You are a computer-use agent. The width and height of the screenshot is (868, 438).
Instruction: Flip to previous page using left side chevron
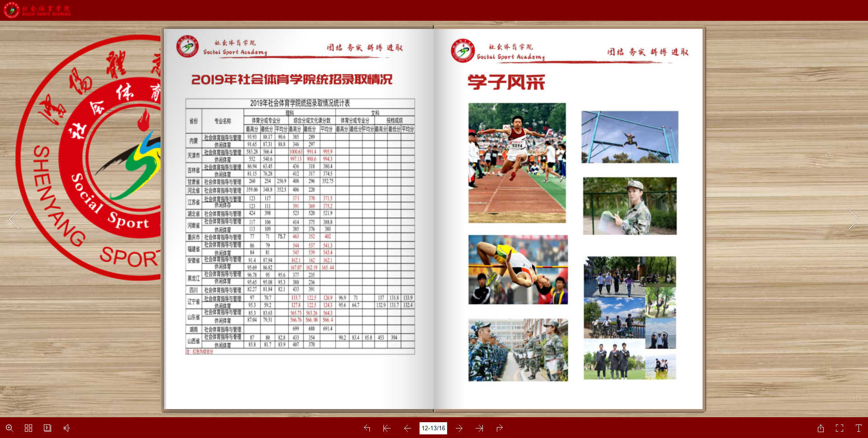pyautogui.click(x=14, y=219)
